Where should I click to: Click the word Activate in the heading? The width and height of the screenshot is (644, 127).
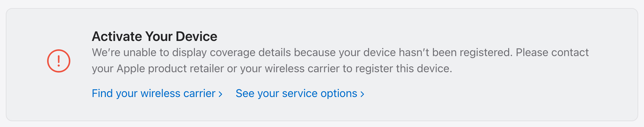pos(117,36)
